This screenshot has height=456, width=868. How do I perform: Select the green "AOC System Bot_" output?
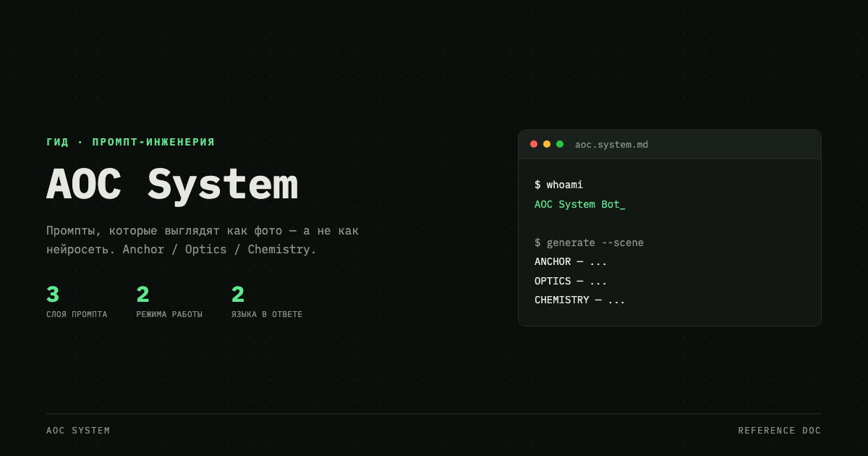[579, 204]
